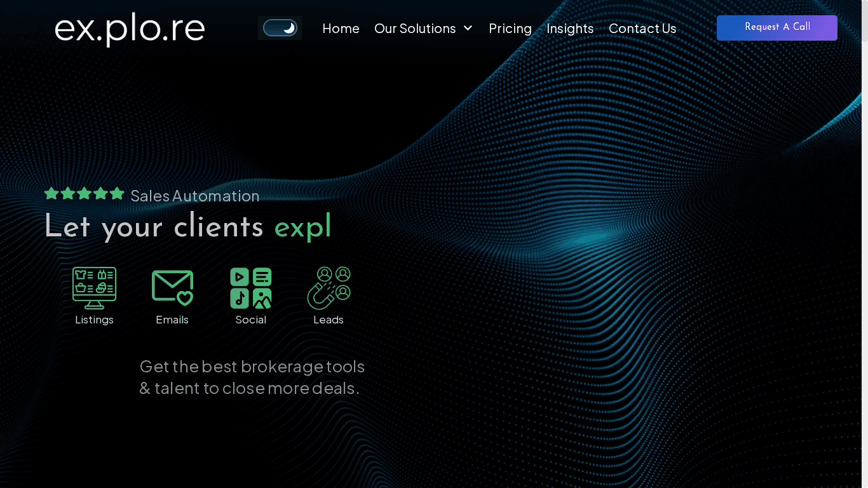Navigate to Contact Us
Screen dimensions: 868x488
click(642, 29)
